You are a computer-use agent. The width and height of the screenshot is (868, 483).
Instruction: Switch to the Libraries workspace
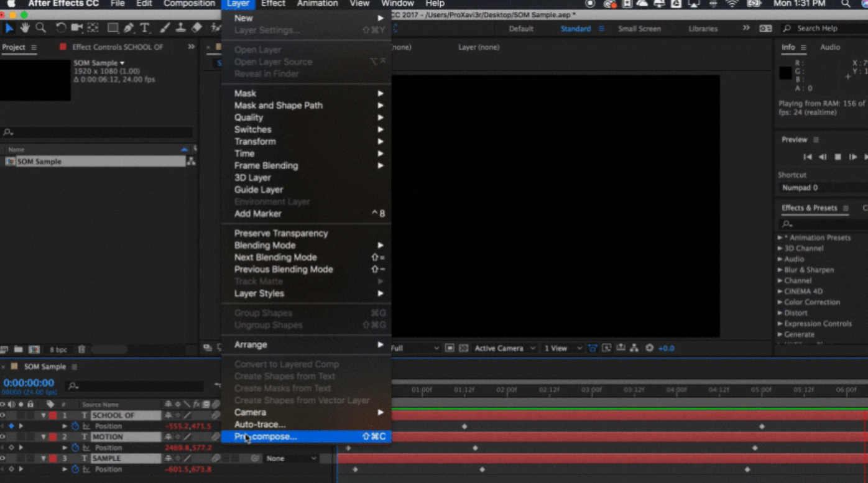click(703, 29)
